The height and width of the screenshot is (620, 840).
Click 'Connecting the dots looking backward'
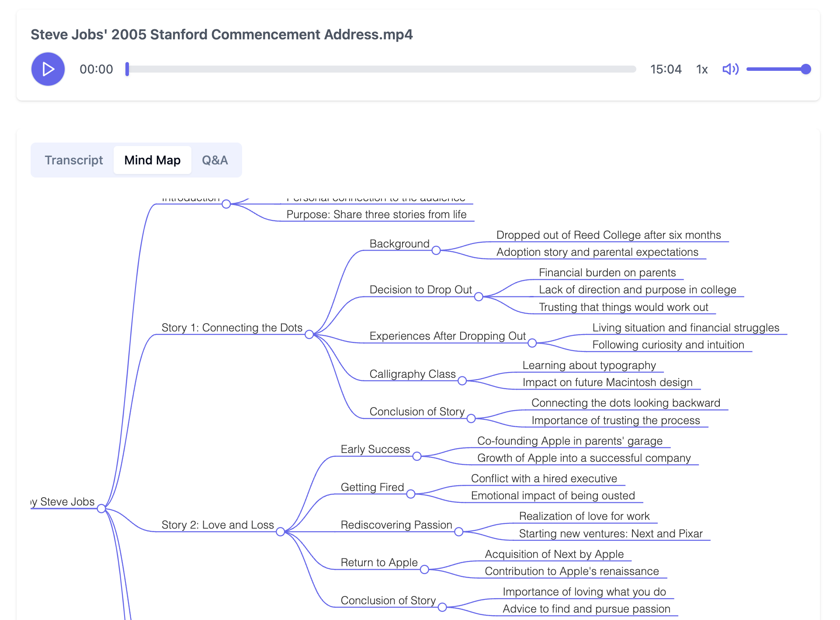point(625,403)
